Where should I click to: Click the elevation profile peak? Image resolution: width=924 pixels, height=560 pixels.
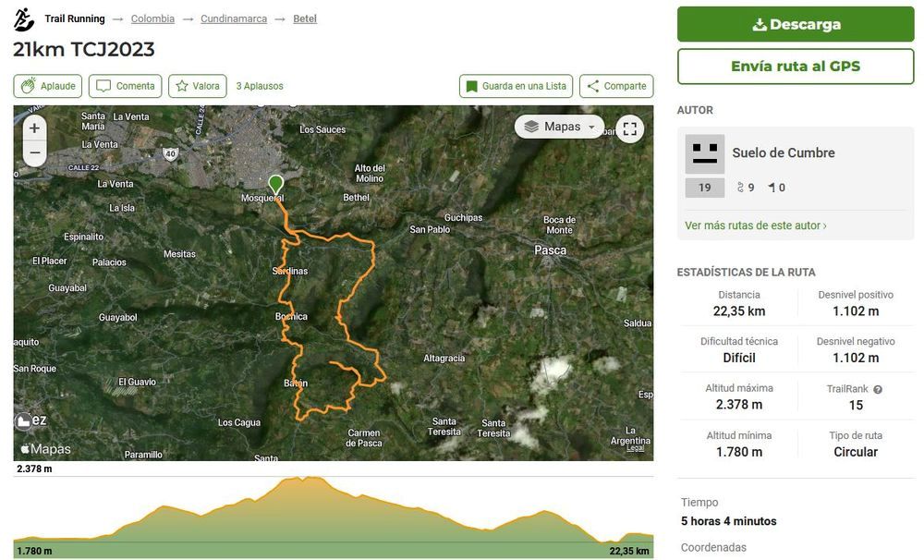305,481
